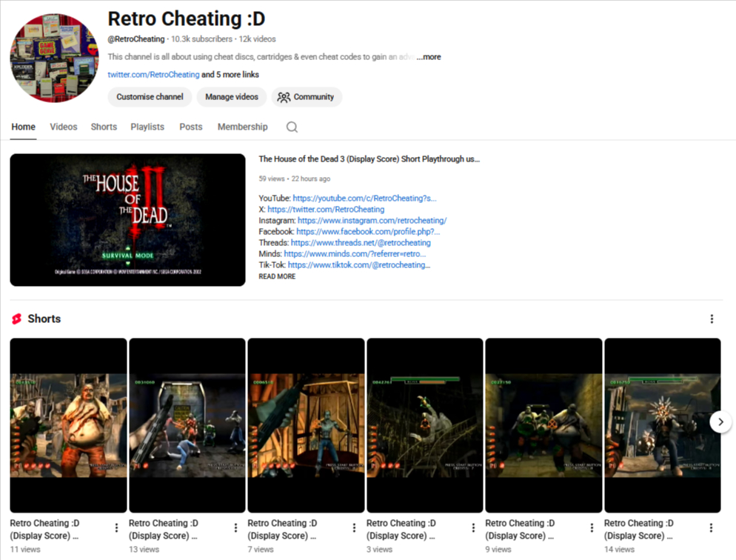Click the Manage videos button

coord(232,97)
